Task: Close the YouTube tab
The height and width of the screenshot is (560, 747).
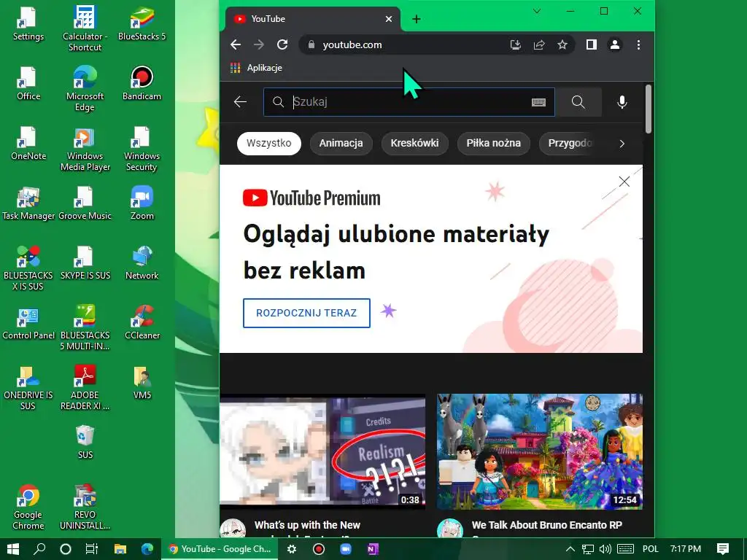Action: pyautogui.click(x=389, y=19)
